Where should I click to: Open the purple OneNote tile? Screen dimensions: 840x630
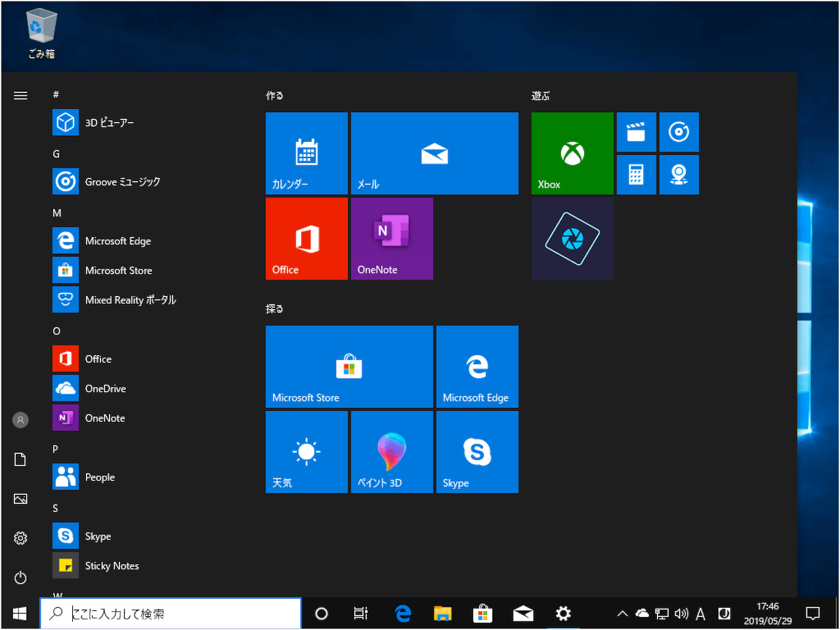392,238
